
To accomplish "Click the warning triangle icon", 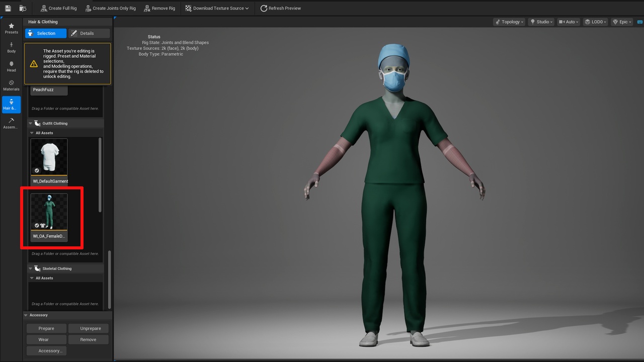I will 34,64.
